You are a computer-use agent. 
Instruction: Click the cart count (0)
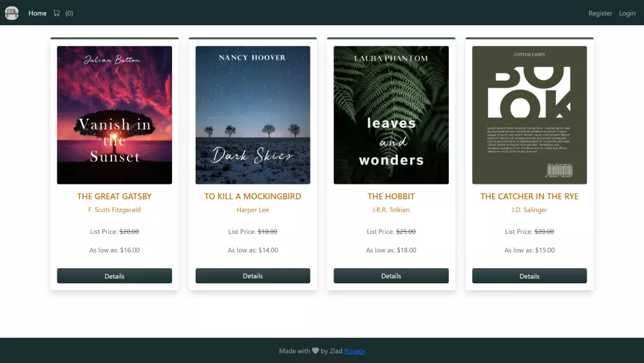(x=69, y=13)
